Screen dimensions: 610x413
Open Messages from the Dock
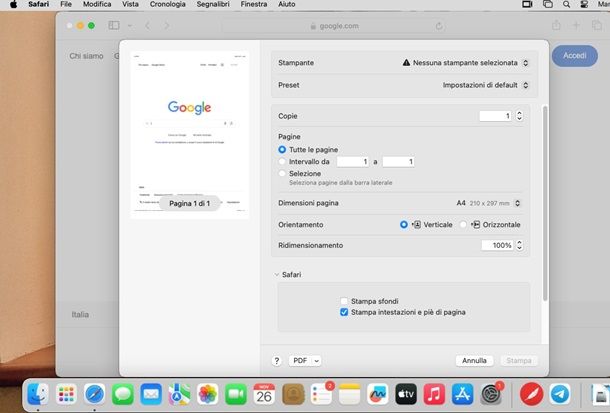(123, 394)
